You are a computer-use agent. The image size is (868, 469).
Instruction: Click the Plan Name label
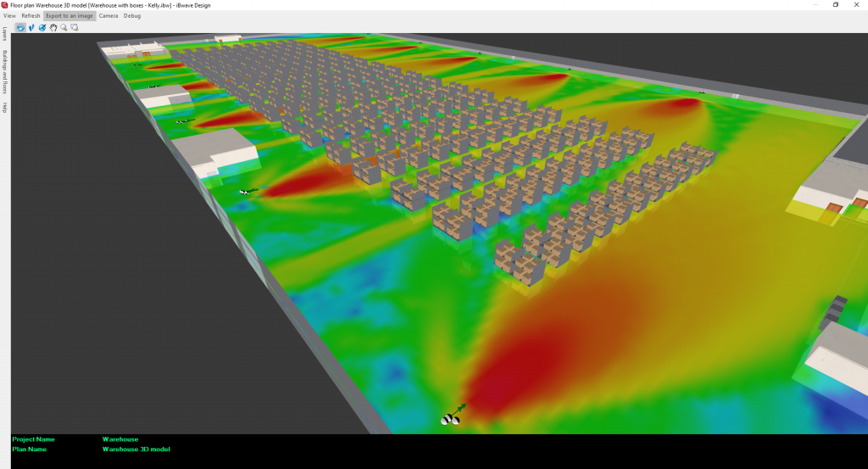pos(30,449)
